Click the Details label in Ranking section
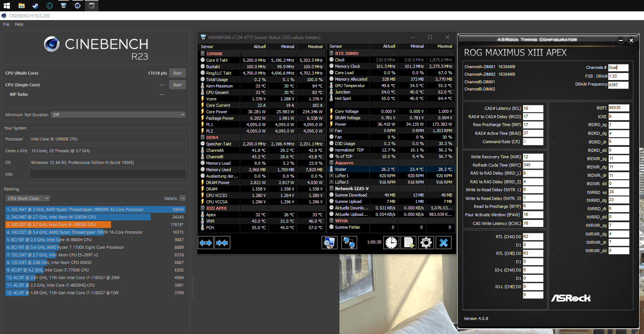The height and width of the screenshot is (334, 644). point(170,198)
